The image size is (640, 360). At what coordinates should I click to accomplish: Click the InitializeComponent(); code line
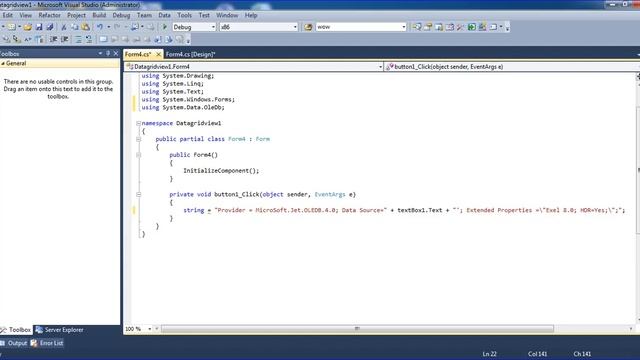[x=221, y=171]
